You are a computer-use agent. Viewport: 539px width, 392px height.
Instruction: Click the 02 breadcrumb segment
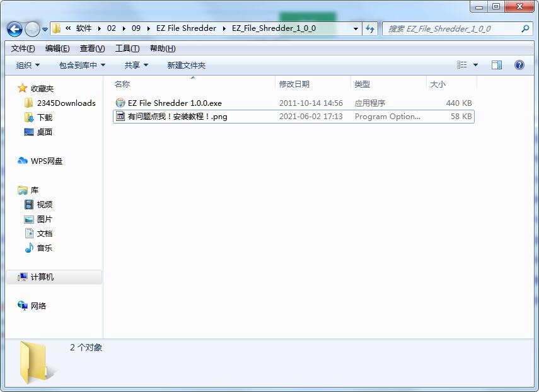112,28
